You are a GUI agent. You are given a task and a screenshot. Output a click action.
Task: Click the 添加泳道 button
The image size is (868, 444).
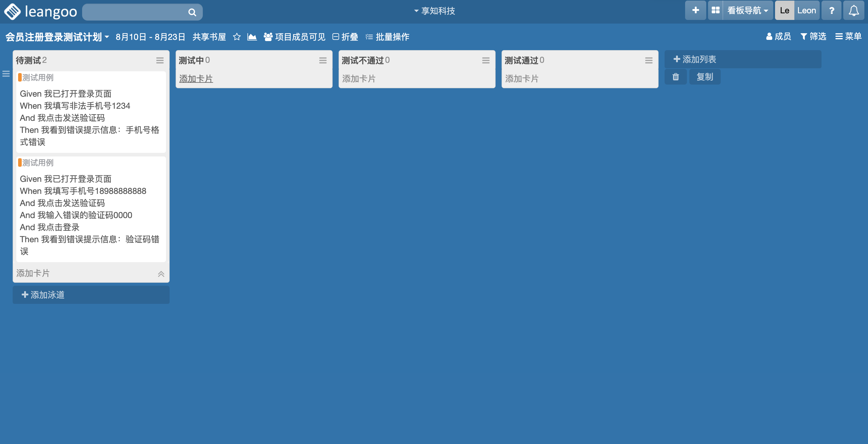point(43,295)
